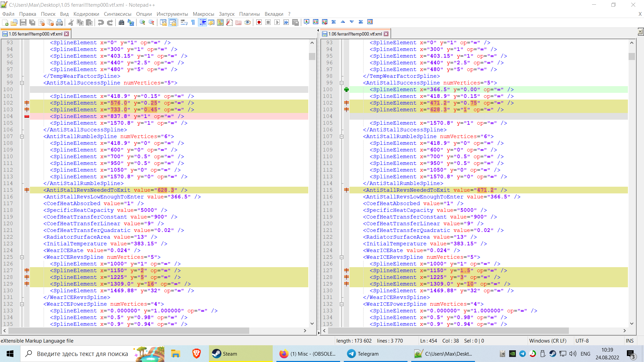Toggle INS overwrite mode in status bar
Screen dimensions: 644x362
[630, 341]
